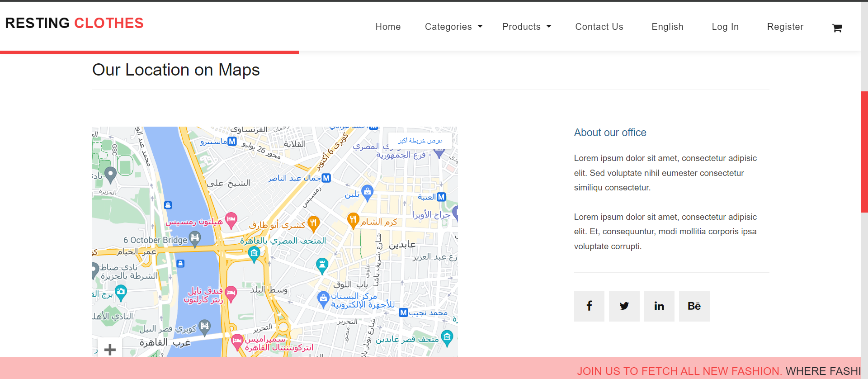The width and height of the screenshot is (868, 379).
Task: Open the shopping cart icon
Action: (x=837, y=28)
